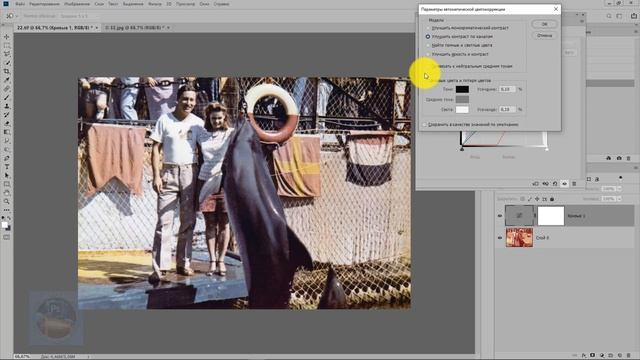The image size is (640, 360).
Task: Select the Eyedropper tool
Action: point(7,80)
